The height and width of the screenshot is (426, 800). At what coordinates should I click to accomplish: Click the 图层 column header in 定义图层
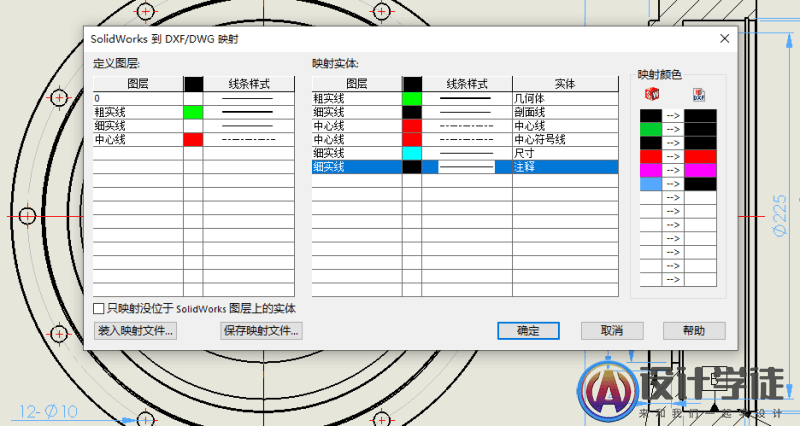[x=138, y=84]
